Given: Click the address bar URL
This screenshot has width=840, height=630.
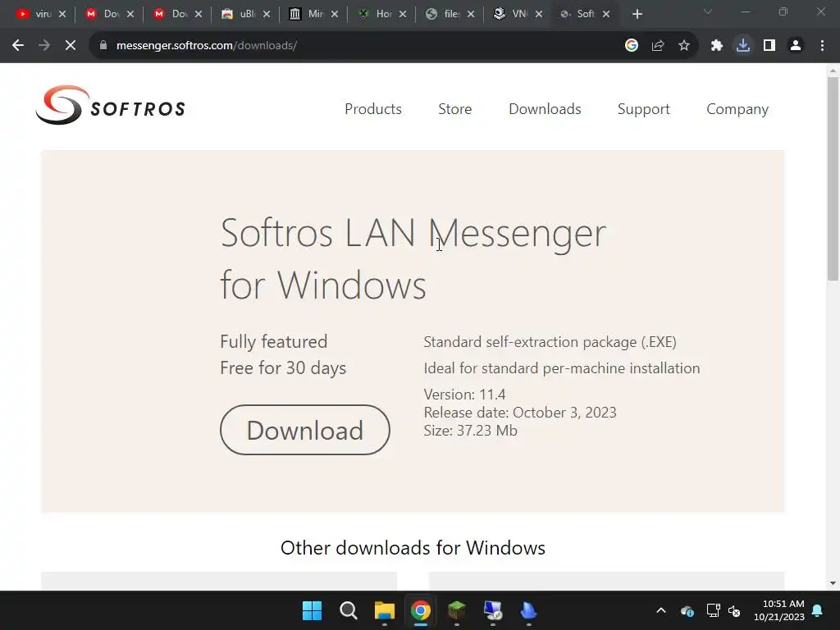Looking at the screenshot, I should coord(207,46).
